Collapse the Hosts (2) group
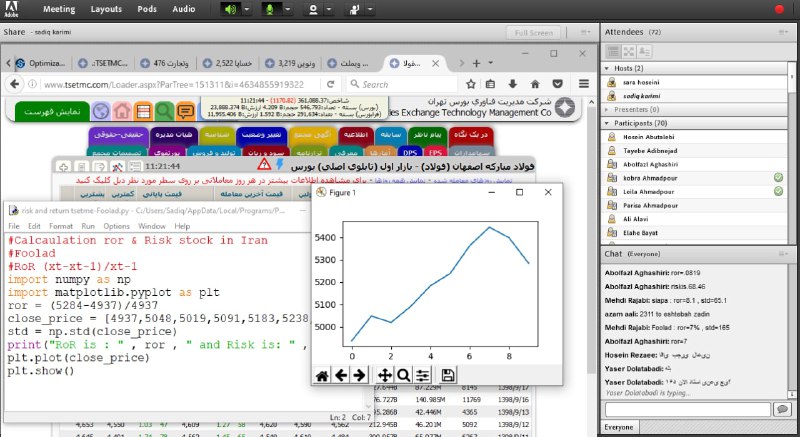Viewport: 800px width, 437px height. pyautogui.click(x=607, y=68)
